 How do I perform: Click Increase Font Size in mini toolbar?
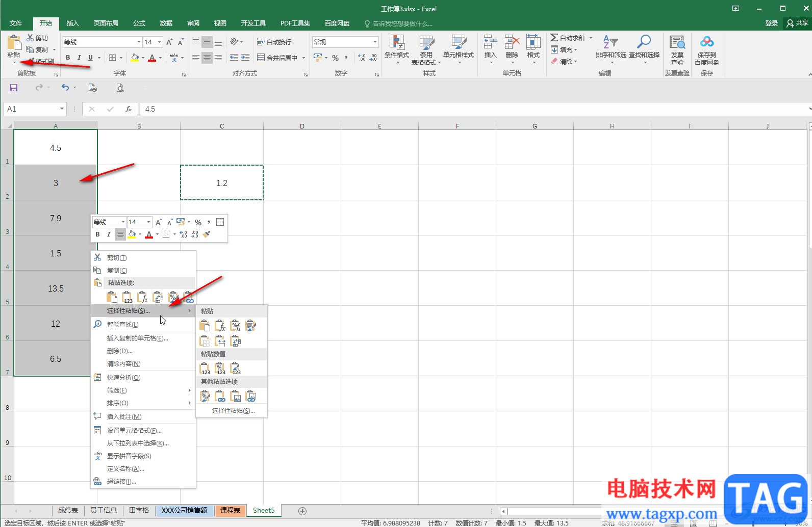click(159, 222)
